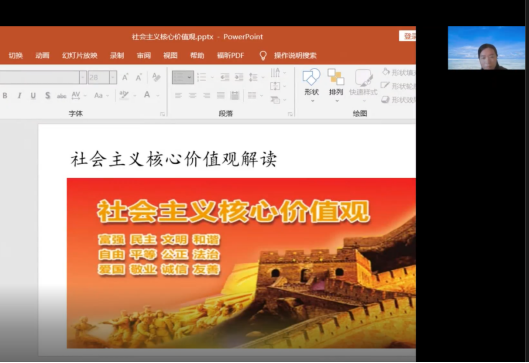Image resolution: width=529 pixels, height=363 pixels.
Task: Open the 形状 shapes gallery
Action: pyautogui.click(x=311, y=84)
